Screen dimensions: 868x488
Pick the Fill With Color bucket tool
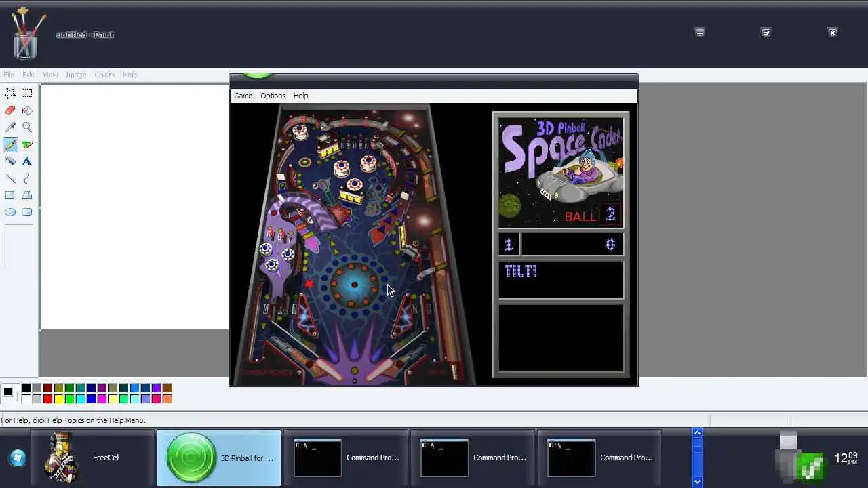(26, 110)
